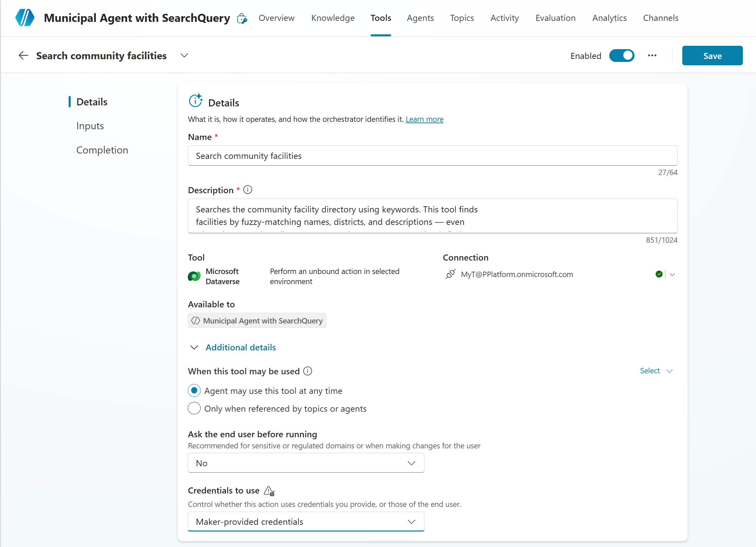This screenshot has height=547, width=756.
Task: Click the Microsoft Dataverse tool icon
Action: point(194,276)
